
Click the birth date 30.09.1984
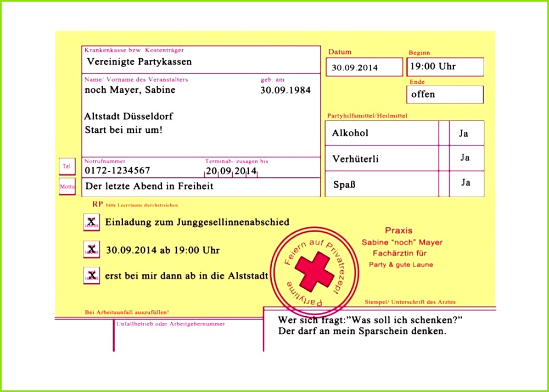(285, 90)
